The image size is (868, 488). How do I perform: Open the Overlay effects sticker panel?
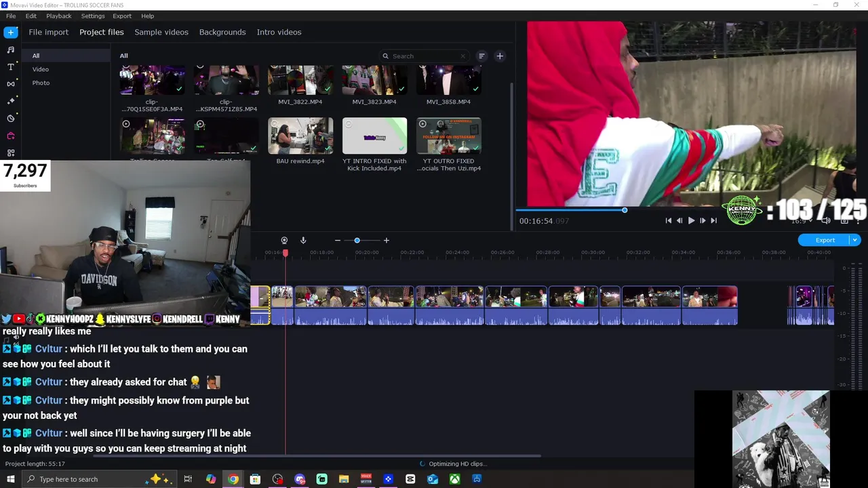[11, 118]
